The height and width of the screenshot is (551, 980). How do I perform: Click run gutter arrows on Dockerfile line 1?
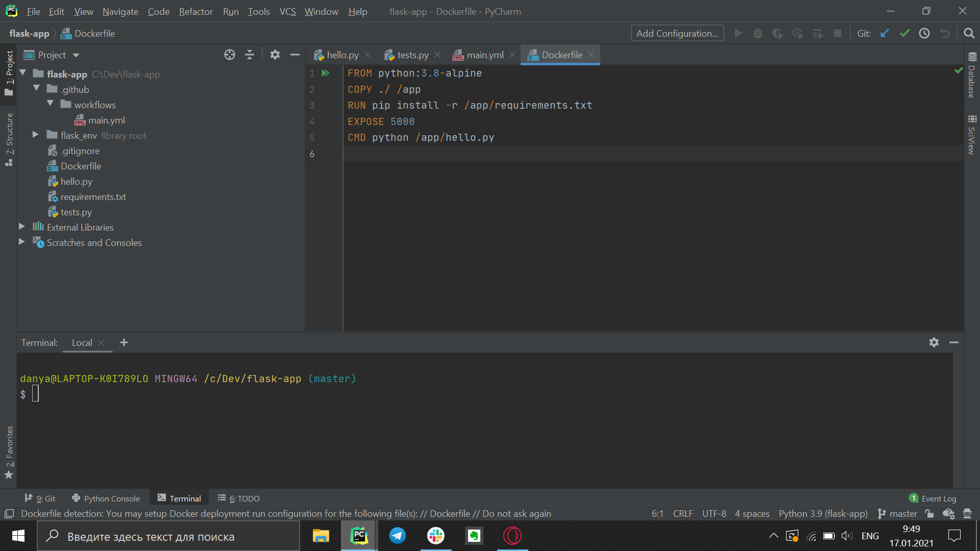pyautogui.click(x=325, y=73)
